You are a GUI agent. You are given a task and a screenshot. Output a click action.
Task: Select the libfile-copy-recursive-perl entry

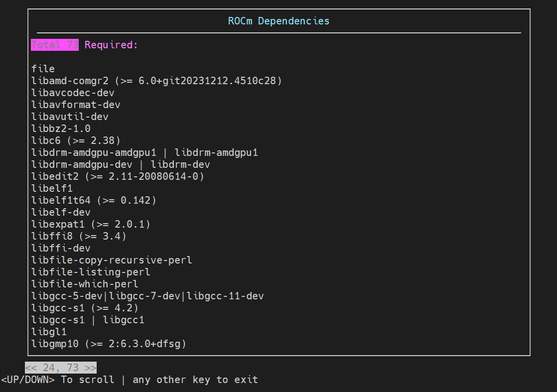pyautogui.click(x=112, y=261)
